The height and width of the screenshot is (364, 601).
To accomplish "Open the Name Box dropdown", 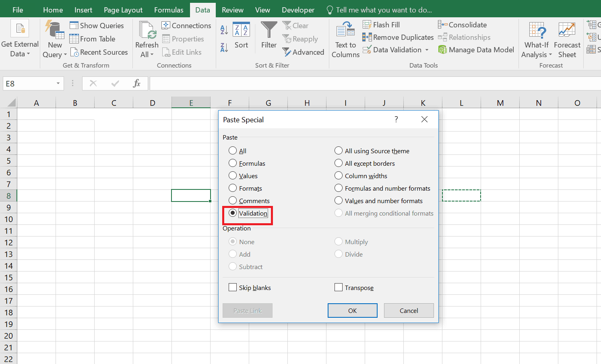I will [x=58, y=84].
